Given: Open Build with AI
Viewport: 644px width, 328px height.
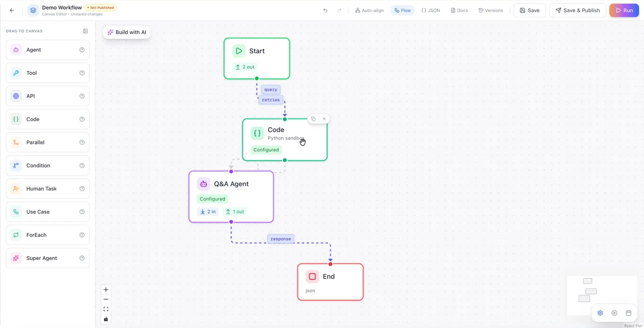Looking at the screenshot, I should 127,32.
